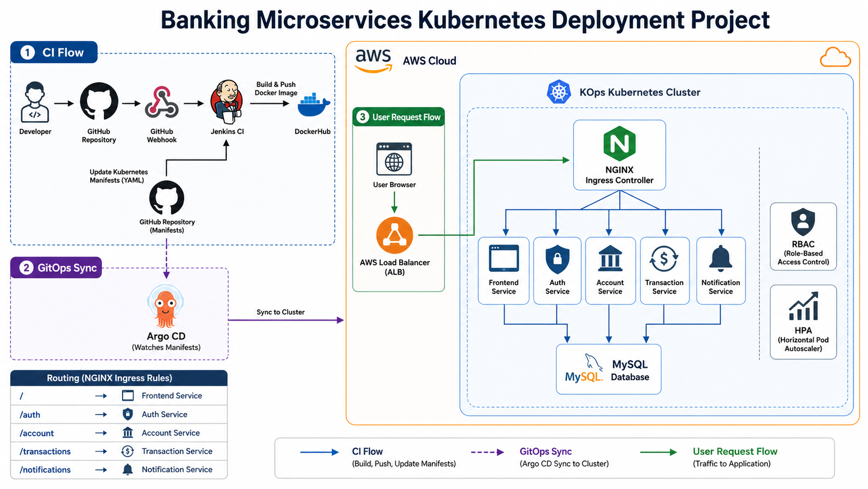Click the DockerHub whale icon
Image resolution: width=868 pixels, height=489 pixels.
tap(314, 105)
